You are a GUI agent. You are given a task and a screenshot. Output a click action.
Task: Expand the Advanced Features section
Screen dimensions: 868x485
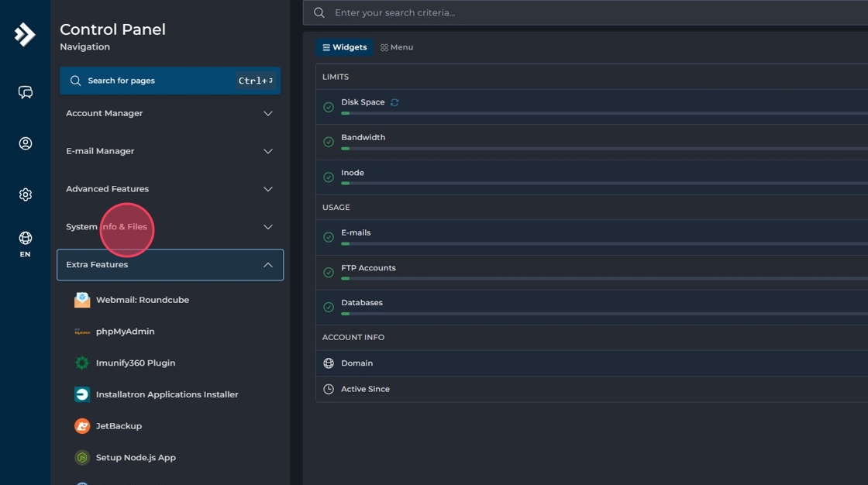(x=170, y=189)
